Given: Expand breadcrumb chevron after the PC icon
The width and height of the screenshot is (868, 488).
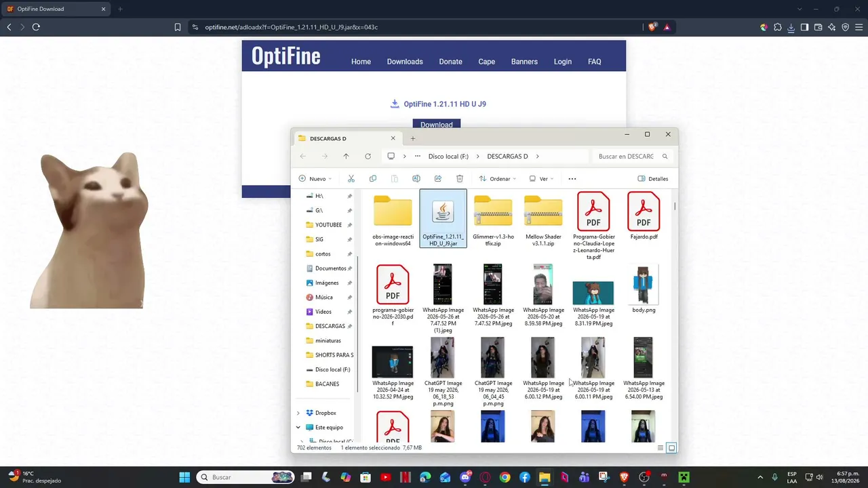Looking at the screenshot, I should pyautogui.click(x=404, y=157).
